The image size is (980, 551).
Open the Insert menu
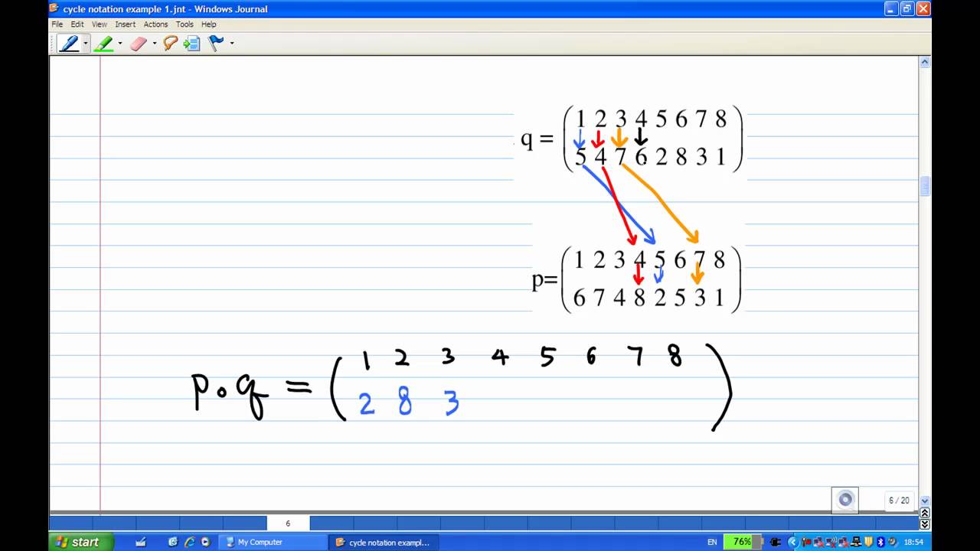(126, 24)
